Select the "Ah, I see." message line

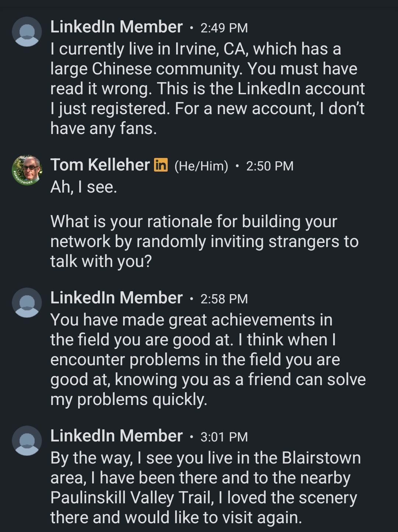pos(84,187)
